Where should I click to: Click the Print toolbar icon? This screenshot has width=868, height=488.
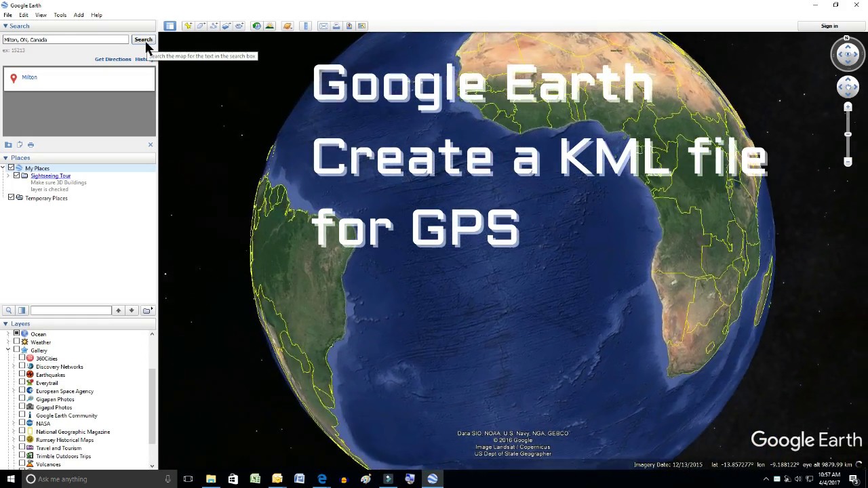[x=336, y=26]
